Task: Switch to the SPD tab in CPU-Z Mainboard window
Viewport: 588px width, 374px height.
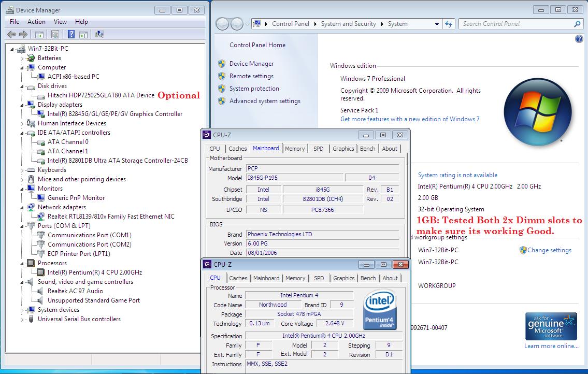Action: [319, 149]
